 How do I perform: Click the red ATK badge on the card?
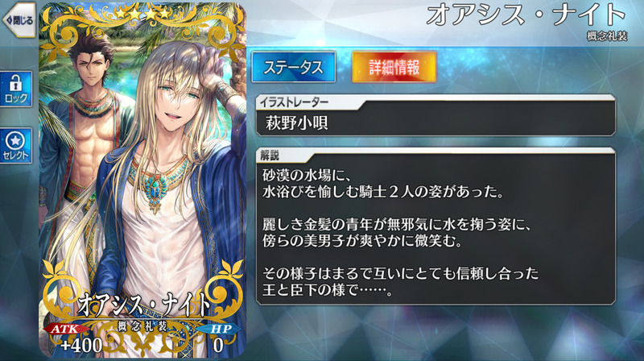tap(66, 329)
